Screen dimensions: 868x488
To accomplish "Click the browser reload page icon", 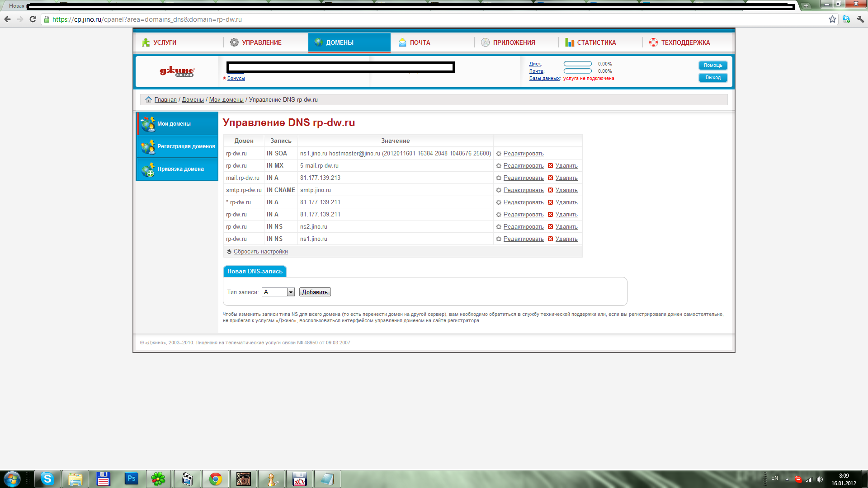I will click(x=33, y=19).
